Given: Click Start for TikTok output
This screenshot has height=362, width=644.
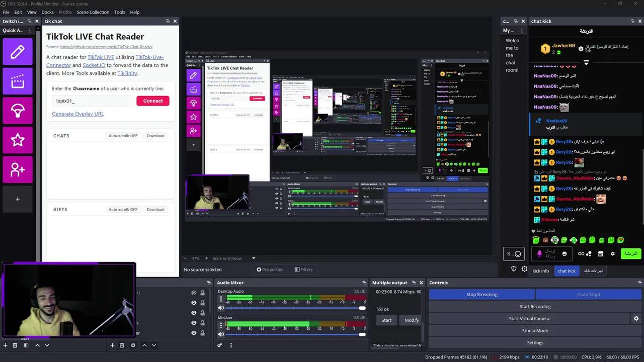Looking at the screenshot, I should (386, 320).
